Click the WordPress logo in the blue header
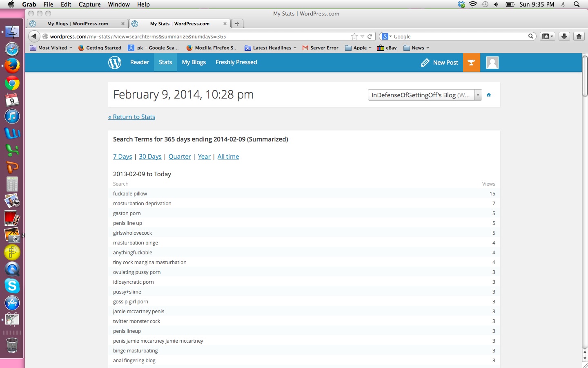Viewport: 588px width, 368px height. point(115,63)
